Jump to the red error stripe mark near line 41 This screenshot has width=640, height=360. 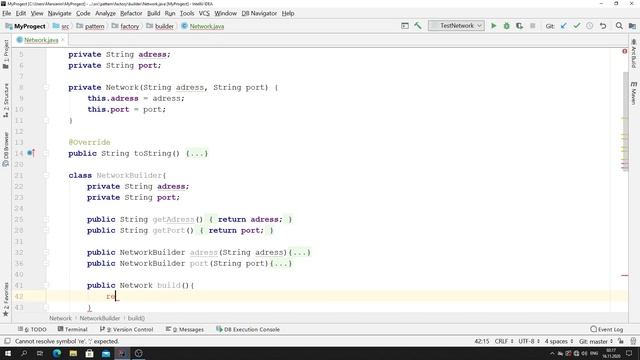[625, 276]
